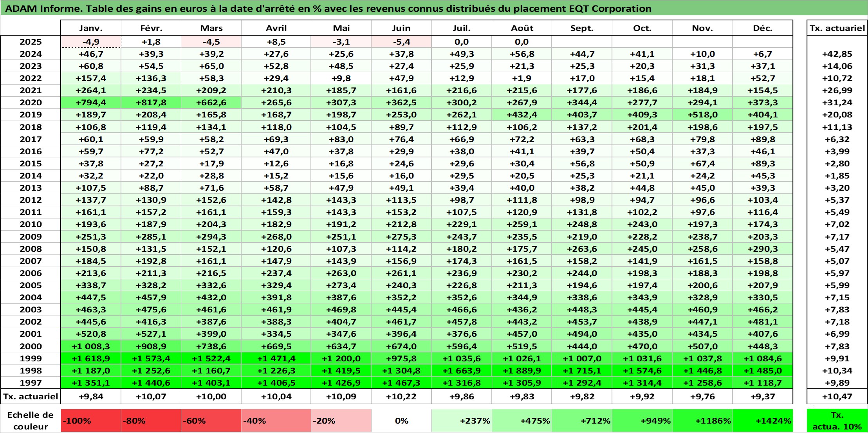Click cell +6,7 for December 2024

[763, 54]
